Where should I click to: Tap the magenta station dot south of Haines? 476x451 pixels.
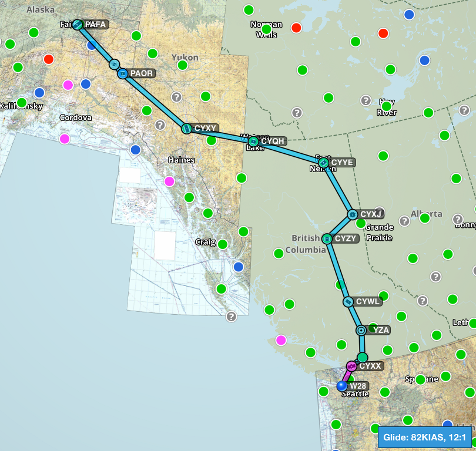click(169, 181)
